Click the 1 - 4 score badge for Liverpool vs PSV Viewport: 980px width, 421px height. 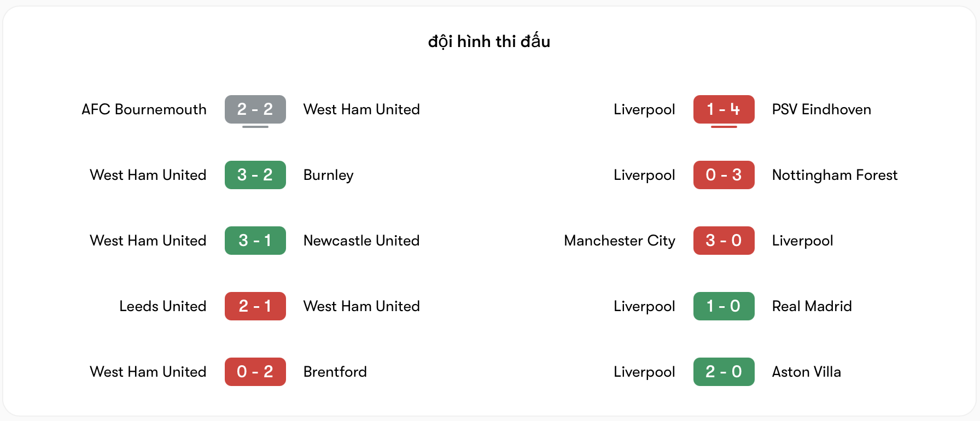pyautogui.click(x=724, y=109)
